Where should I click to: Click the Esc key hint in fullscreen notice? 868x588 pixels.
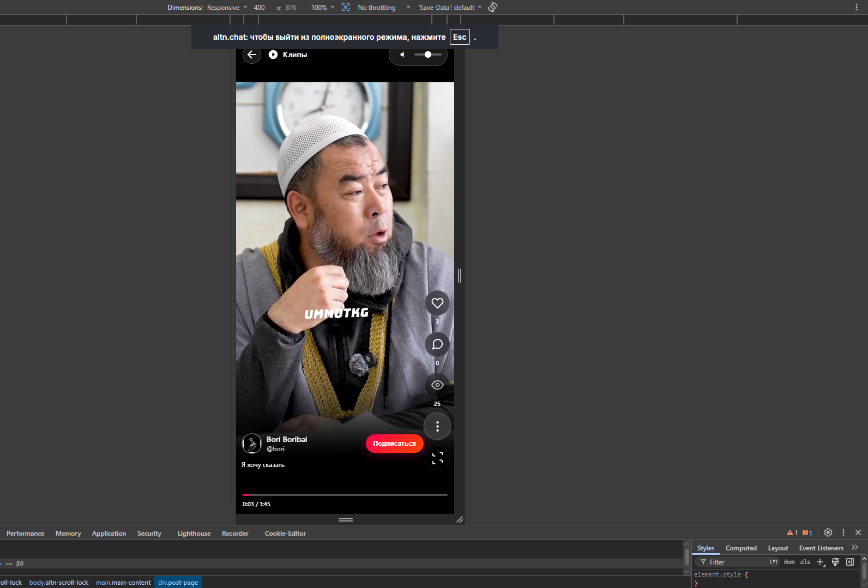[x=460, y=37]
